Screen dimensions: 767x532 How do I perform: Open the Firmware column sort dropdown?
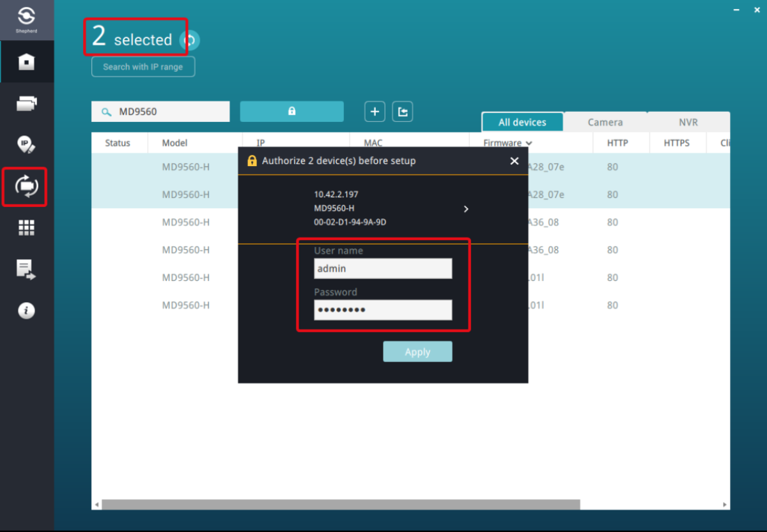(528, 142)
